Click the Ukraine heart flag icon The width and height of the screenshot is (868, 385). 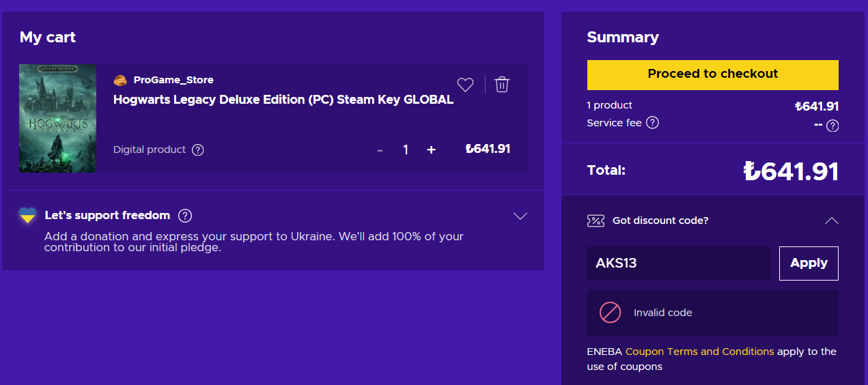click(x=28, y=216)
